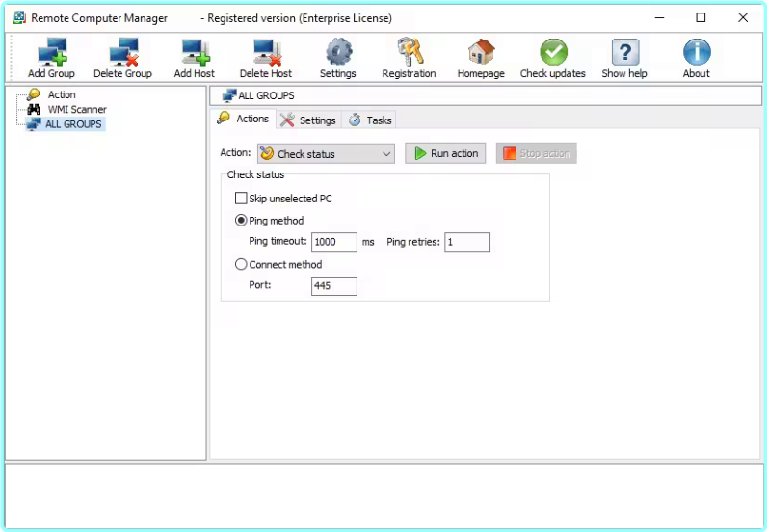Select the Connect method radio button

241,264
